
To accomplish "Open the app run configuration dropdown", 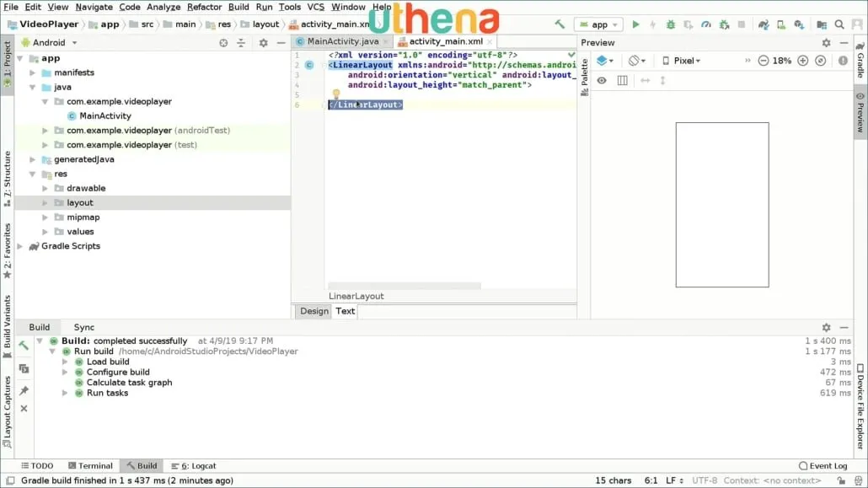I will [598, 24].
